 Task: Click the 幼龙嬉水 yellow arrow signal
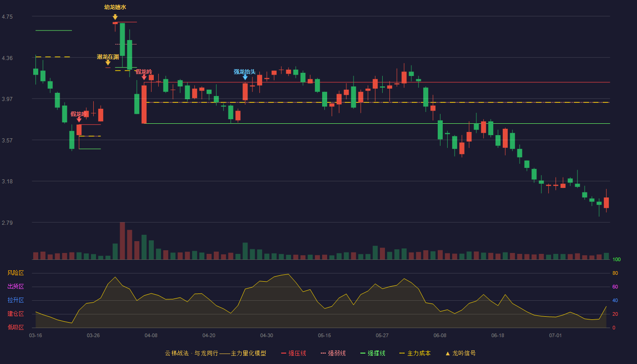(x=115, y=17)
